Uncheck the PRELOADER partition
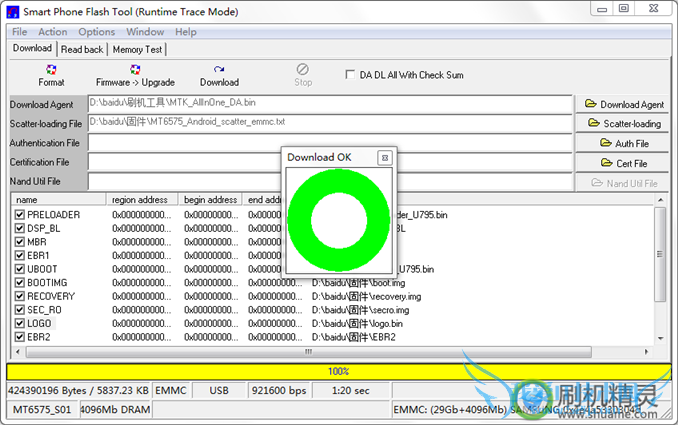The image size is (678, 425). coord(20,215)
